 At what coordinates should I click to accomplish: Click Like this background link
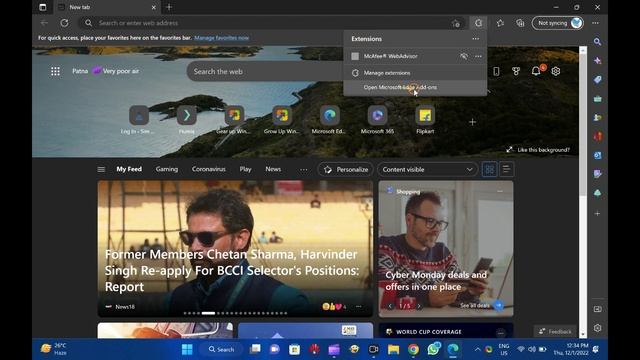(x=538, y=150)
